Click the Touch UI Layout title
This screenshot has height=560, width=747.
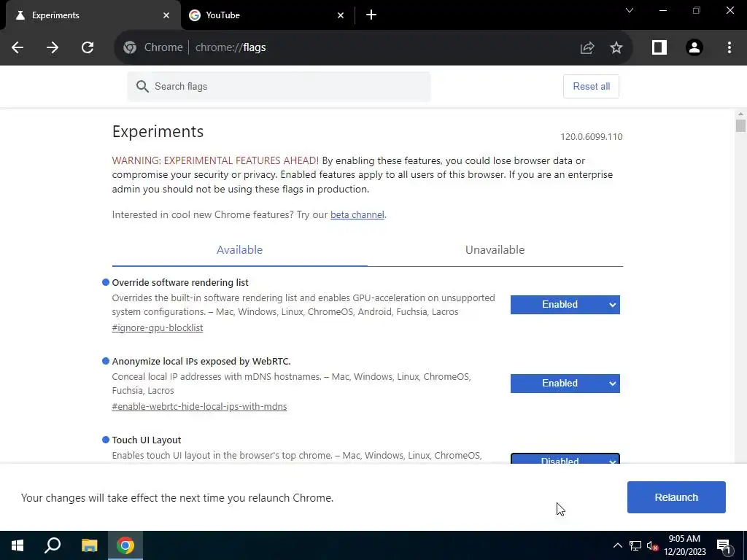[146, 440]
